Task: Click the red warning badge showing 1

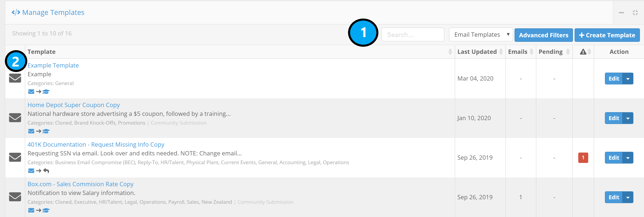Action: click(583, 158)
